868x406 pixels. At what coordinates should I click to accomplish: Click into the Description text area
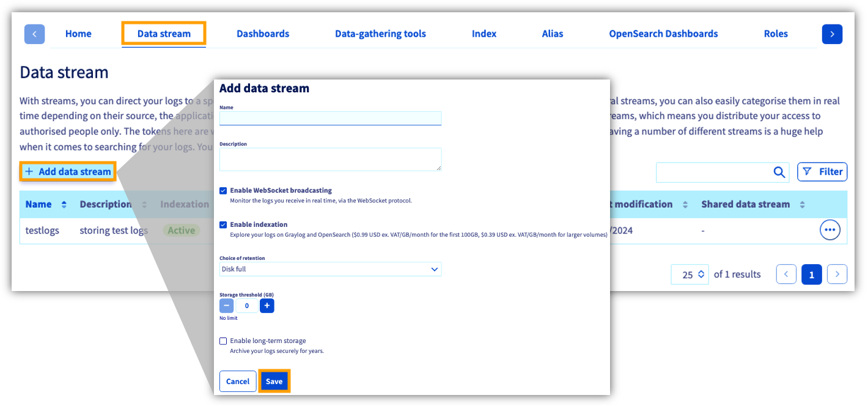330,159
